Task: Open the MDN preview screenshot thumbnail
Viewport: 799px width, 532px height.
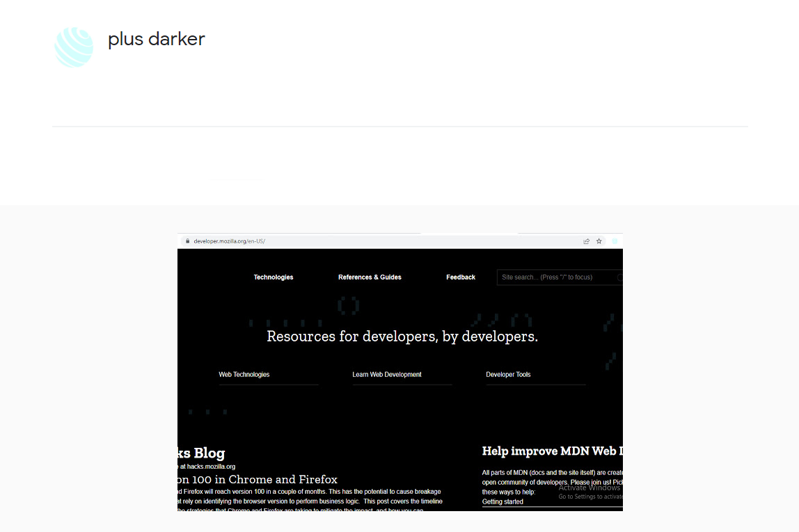Action: pos(400,371)
